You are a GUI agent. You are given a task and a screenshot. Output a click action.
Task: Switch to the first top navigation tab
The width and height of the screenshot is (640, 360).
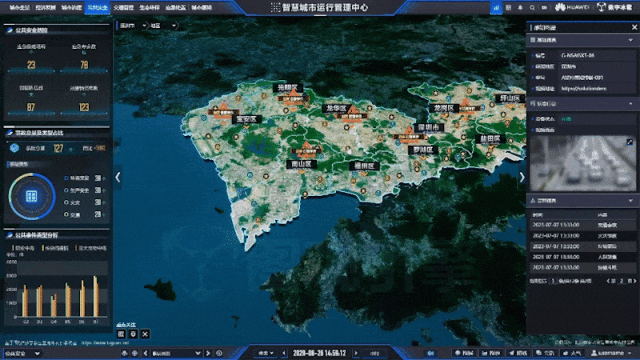click(x=19, y=8)
